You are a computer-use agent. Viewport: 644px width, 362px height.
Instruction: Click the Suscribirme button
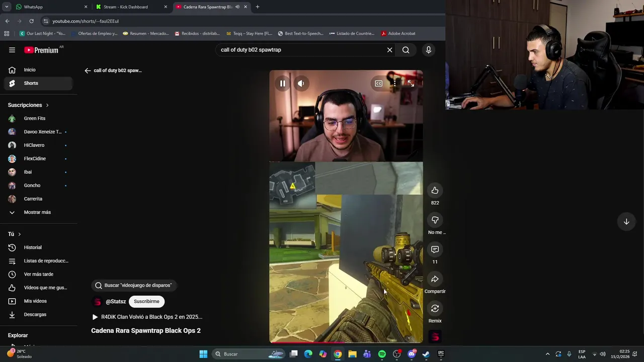146,302
